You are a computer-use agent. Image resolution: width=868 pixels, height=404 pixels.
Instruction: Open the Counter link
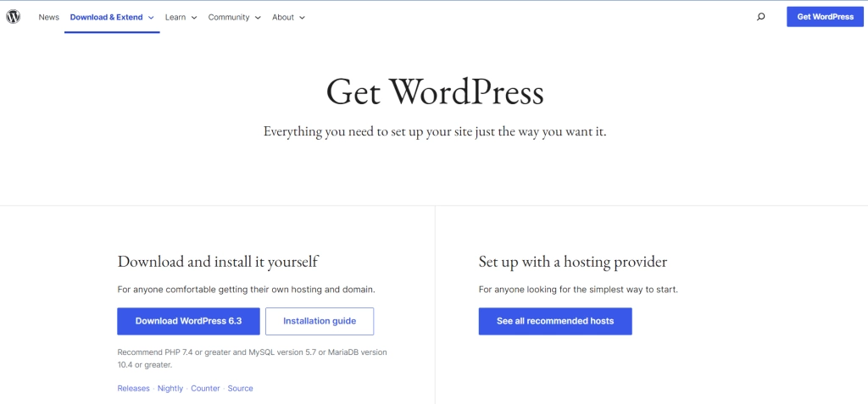coord(205,389)
